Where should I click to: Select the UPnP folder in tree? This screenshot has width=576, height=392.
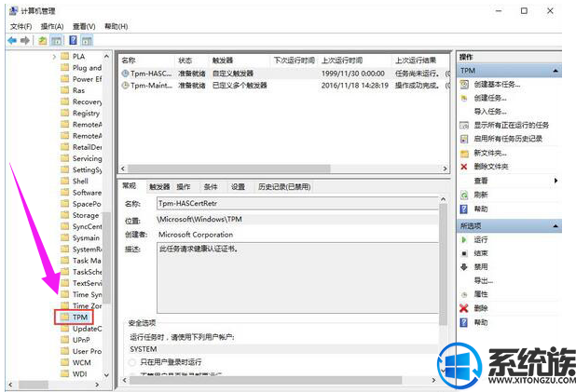81,340
